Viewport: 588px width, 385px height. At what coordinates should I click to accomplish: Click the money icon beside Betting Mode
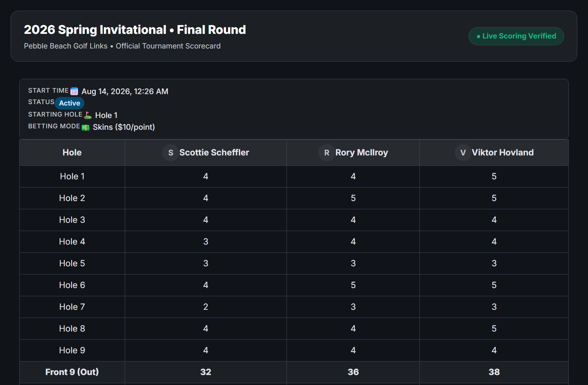click(86, 127)
